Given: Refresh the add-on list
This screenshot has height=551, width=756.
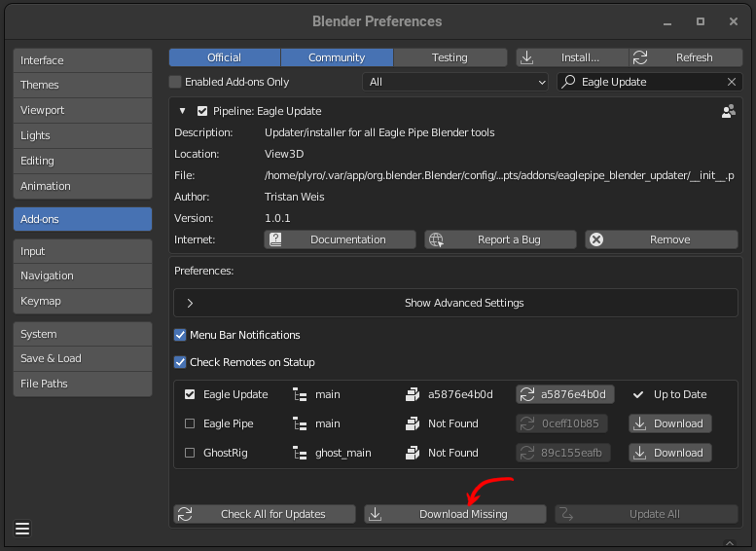Looking at the screenshot, I should pos(686,57).
